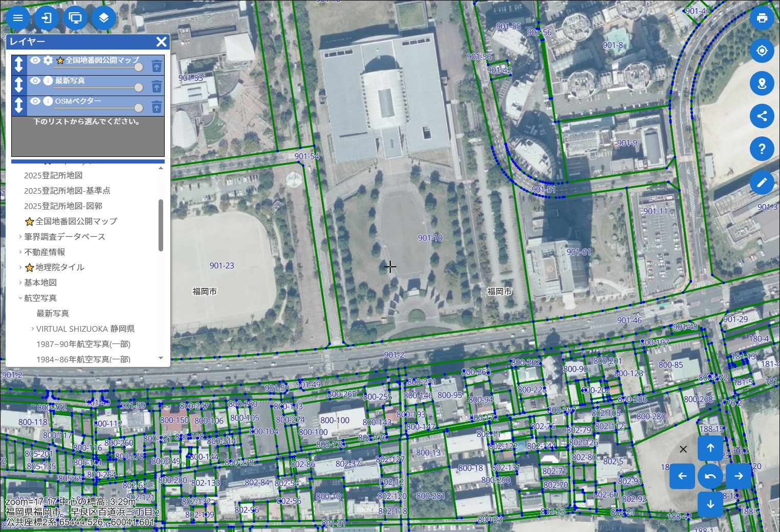Open the hamburger main menu
The height and width of the screenshot is (532, 780).
coord(18,18)
